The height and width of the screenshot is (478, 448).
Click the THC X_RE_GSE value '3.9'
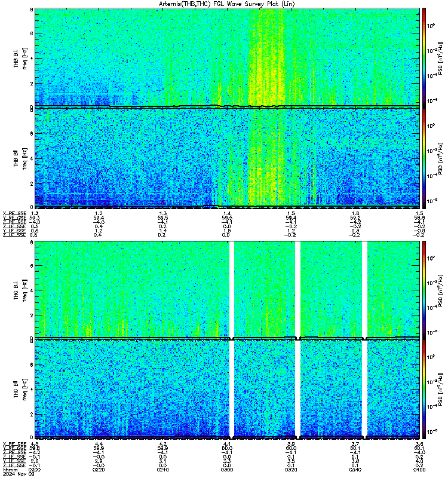[x=291, y=444]
